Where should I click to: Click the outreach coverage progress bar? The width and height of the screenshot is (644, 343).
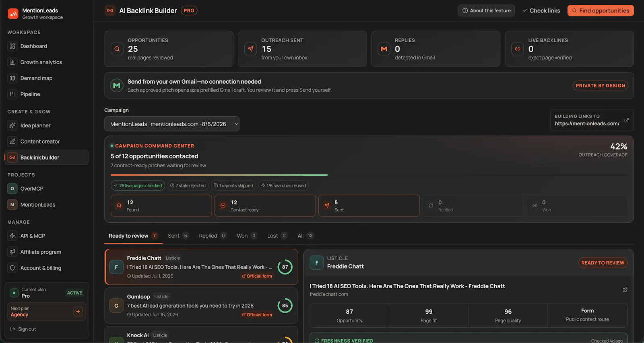(x=369, y=175)
